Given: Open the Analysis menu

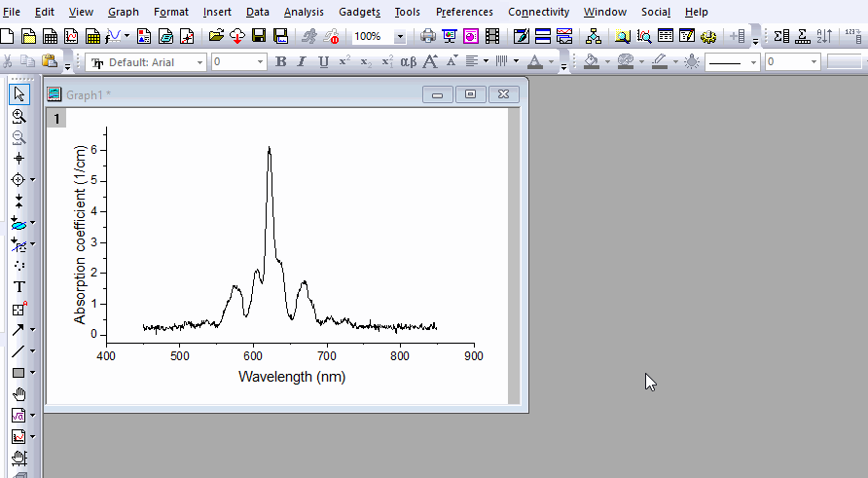Looking at the screenshot, I should pyautogui.click(x=304, y=12).
